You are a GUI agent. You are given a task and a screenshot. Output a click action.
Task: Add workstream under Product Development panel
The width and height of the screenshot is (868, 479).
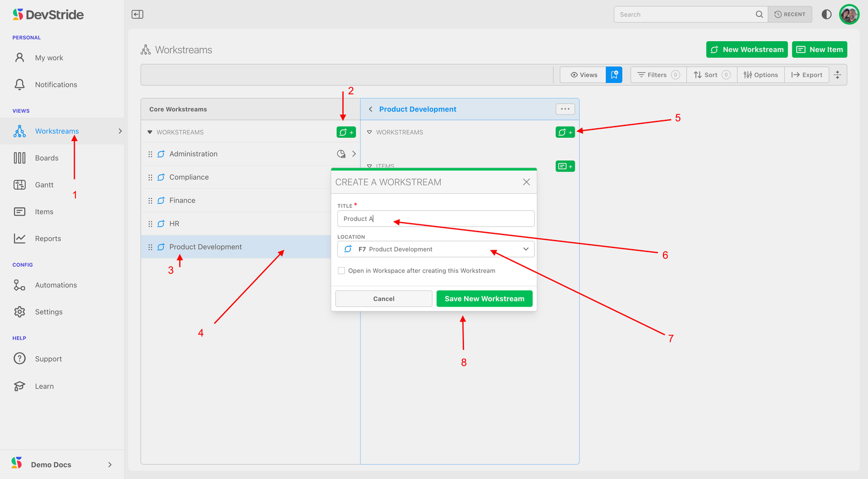pos(565,132)
